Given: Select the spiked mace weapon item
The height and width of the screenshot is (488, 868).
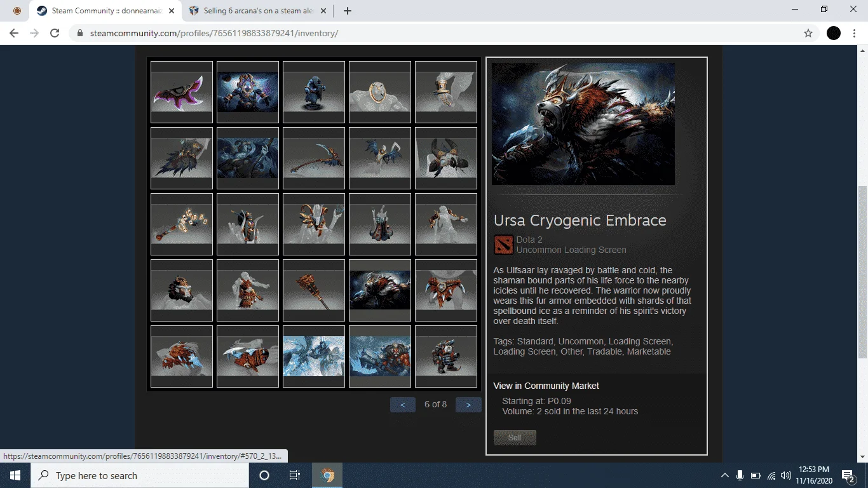Looking at the screenshot, I should 314,290.
